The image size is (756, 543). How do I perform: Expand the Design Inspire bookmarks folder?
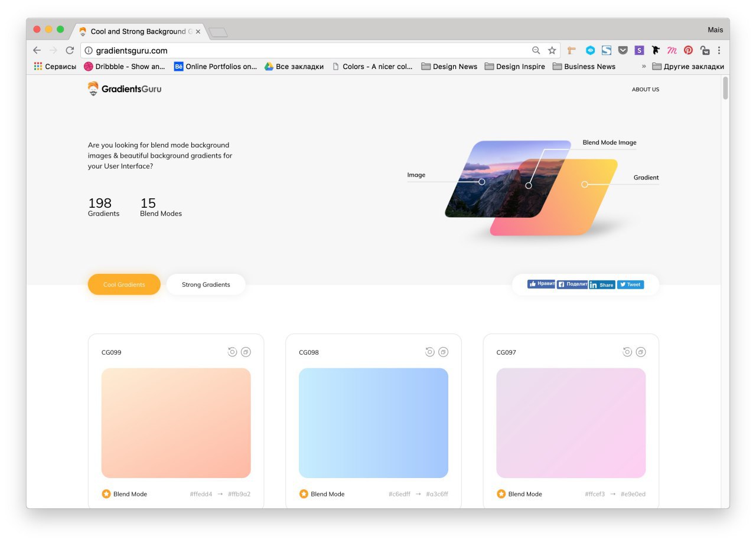click(515, 67)
